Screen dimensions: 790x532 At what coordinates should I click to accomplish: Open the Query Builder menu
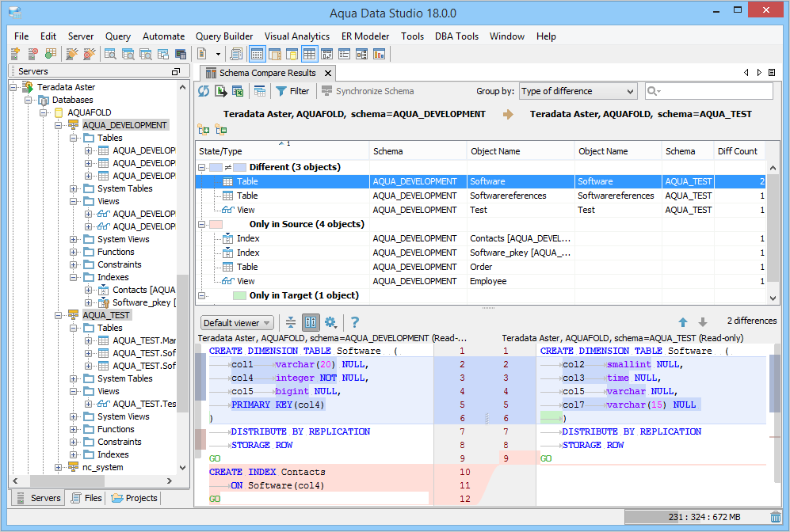point(224,36)
